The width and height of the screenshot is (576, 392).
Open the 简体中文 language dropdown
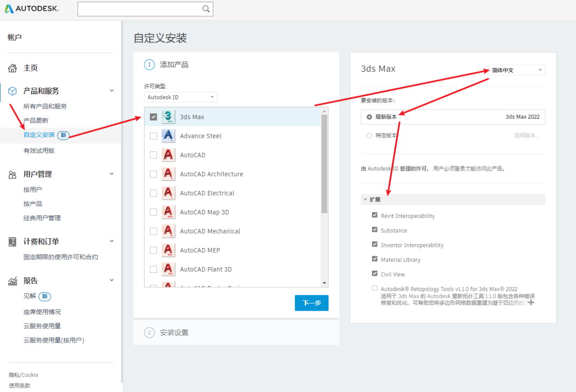517,70
